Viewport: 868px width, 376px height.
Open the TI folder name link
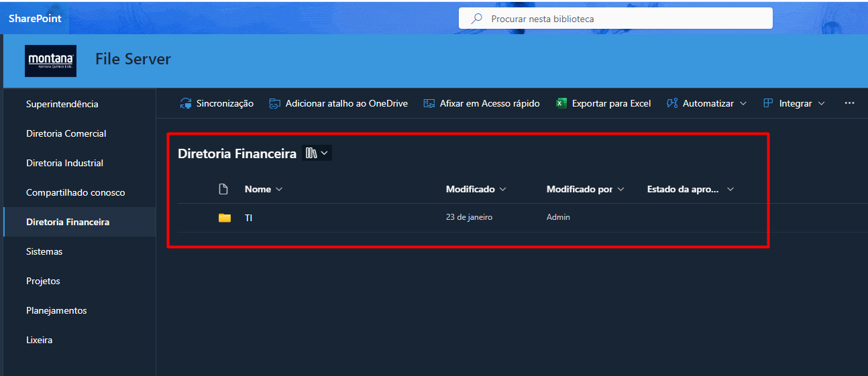[x=249, y=218]
